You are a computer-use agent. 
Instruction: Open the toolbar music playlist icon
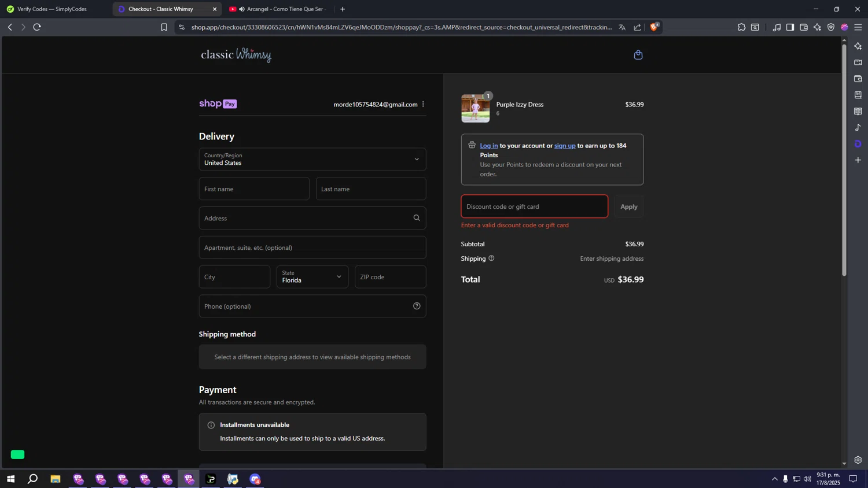click(777, 27)
